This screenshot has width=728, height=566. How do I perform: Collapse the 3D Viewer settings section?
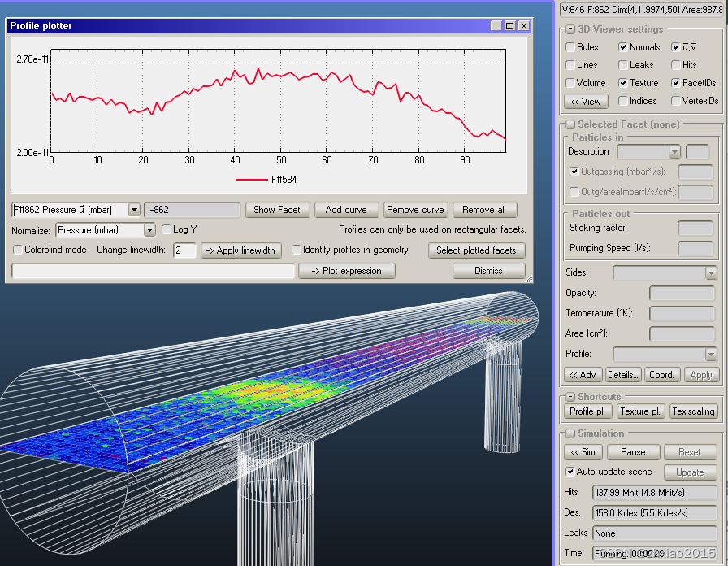tap(570, 29)
